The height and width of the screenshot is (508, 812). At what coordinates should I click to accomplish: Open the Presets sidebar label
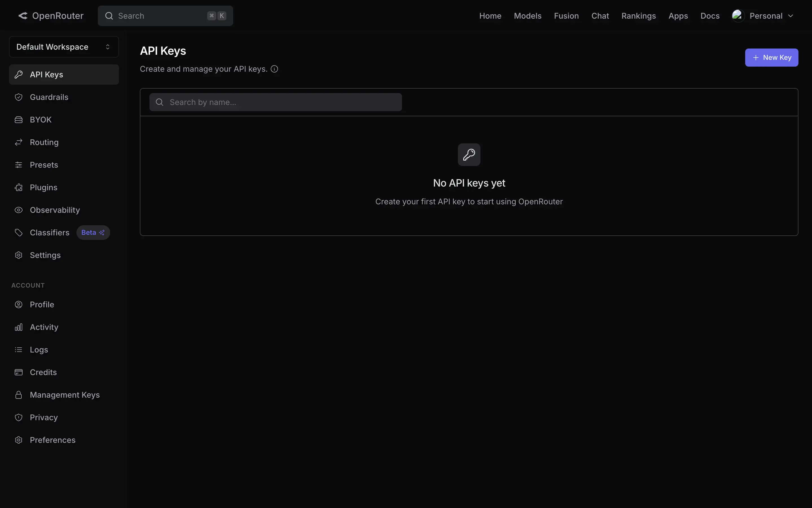(44, 165)
